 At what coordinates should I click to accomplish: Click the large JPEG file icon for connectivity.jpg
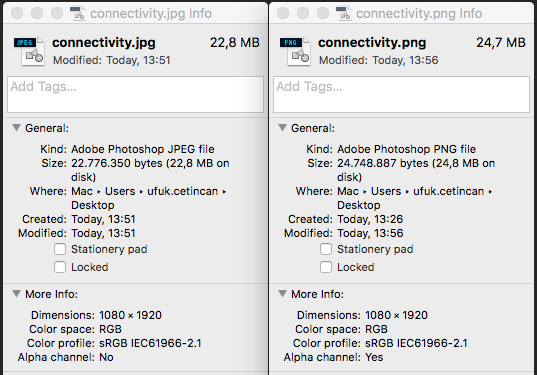coord(29,51)
